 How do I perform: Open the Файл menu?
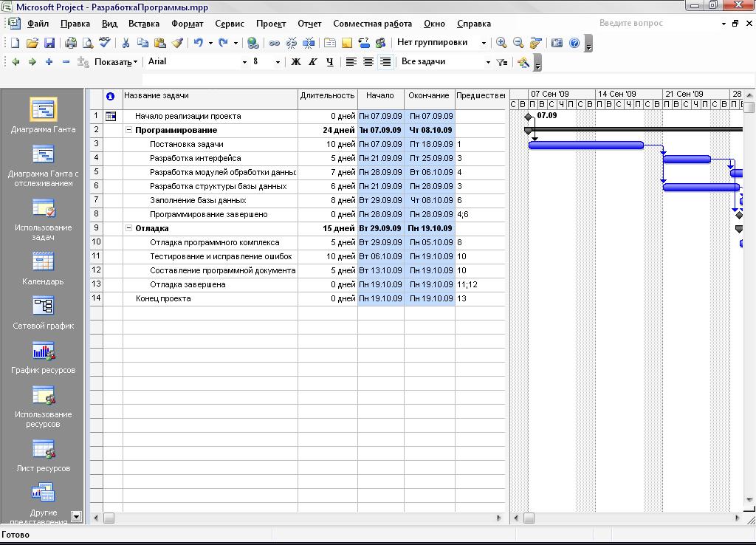click(38, 24)
